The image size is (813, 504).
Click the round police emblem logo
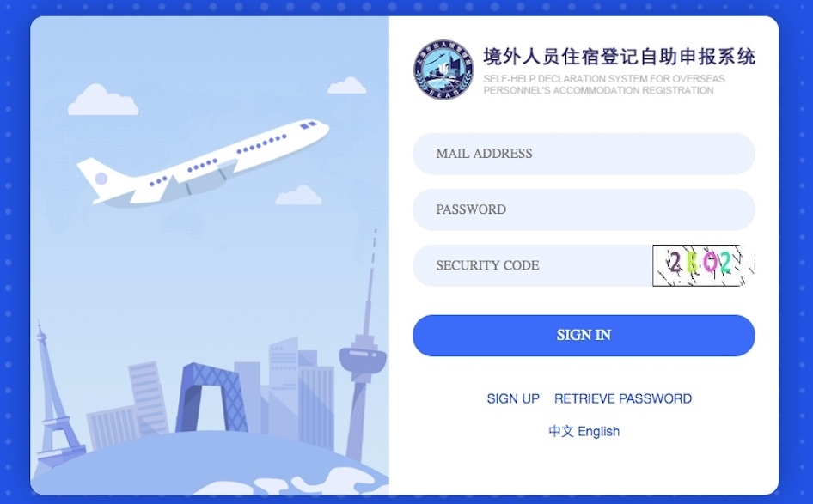(443, 70)
